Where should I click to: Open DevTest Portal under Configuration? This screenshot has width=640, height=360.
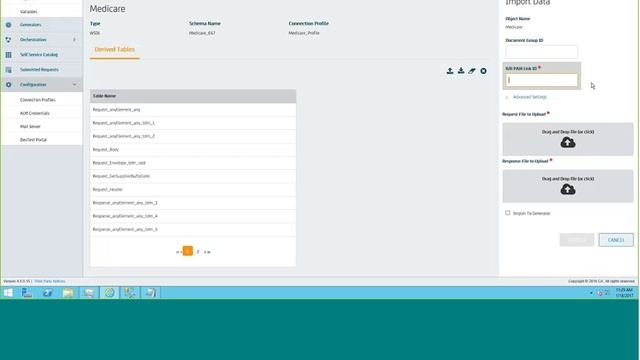(x=33, y=140)
